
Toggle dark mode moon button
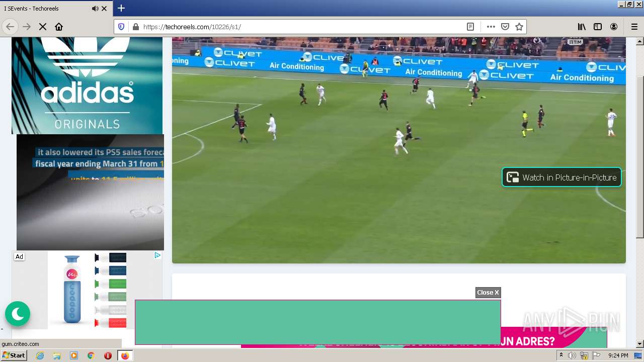pyautogui.click(x=18, y=314)
